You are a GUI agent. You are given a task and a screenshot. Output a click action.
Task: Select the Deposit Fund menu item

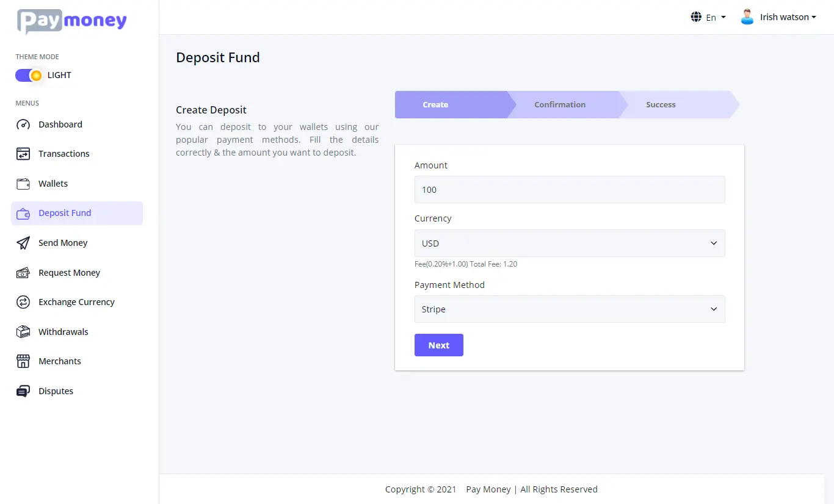(x=77, y=213)
